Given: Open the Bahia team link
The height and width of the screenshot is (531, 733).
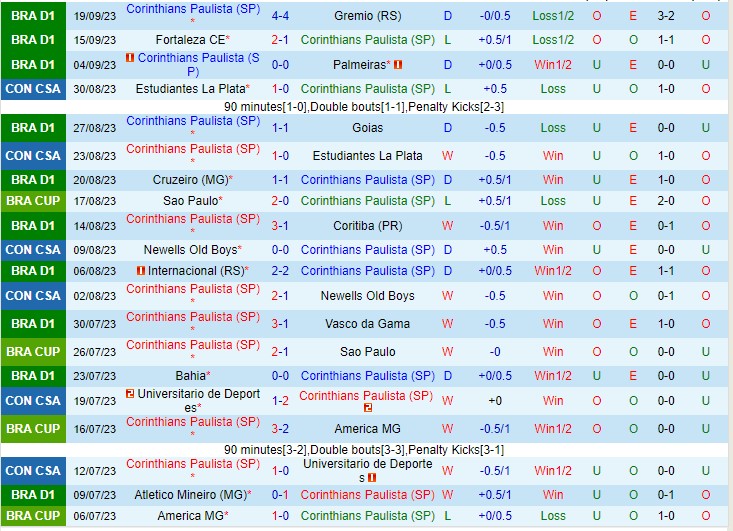Looking at the screenshot, I should pyautogui.click(x=191, y=375).
